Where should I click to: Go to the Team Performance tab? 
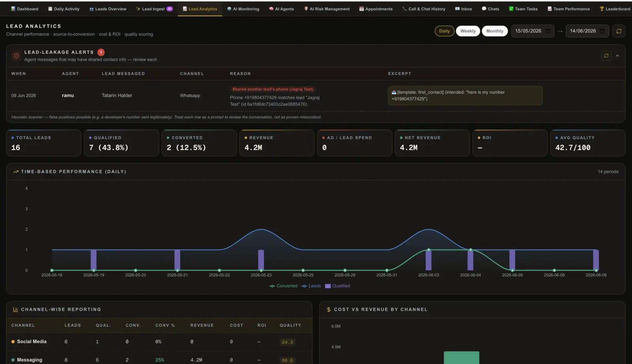click(568, 9)
